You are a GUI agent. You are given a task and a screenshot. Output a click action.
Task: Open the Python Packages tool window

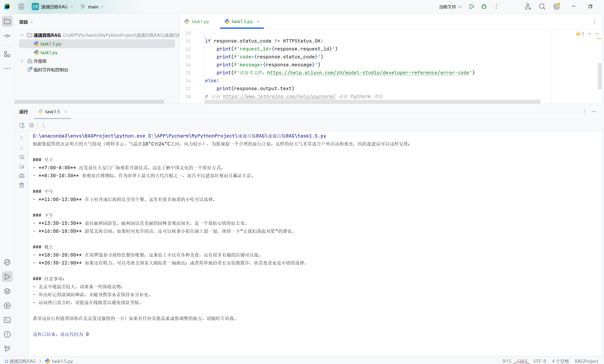point(7,291)
